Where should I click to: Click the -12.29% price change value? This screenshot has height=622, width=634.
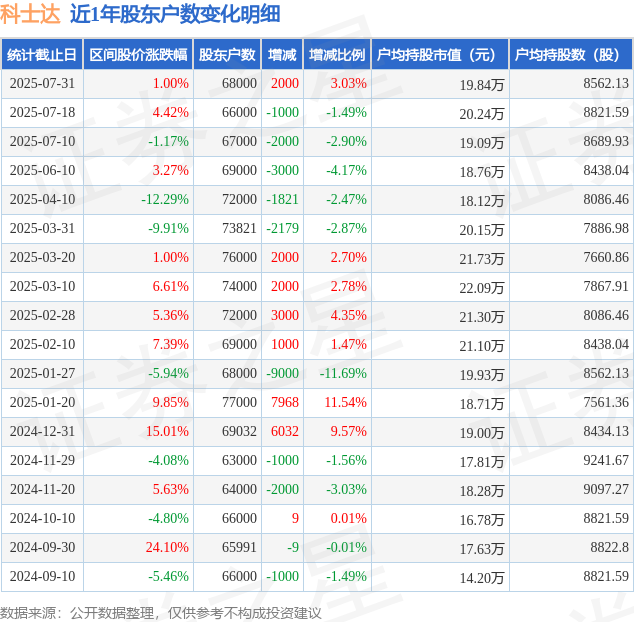pyautogui.click(x=165, y=199)
